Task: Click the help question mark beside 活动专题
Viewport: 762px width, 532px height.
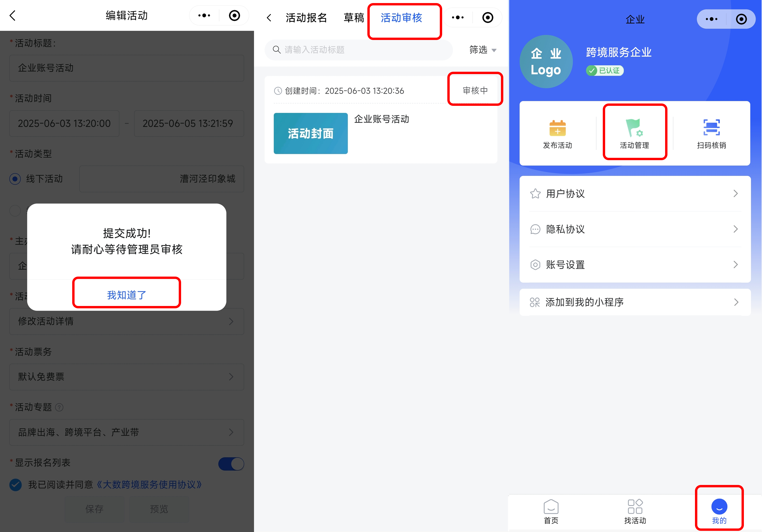Action: [59, 407]
